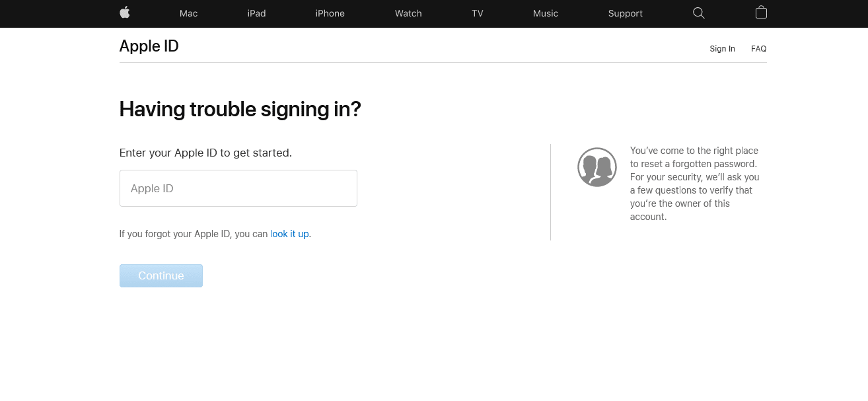View the FAQ page

758,48
